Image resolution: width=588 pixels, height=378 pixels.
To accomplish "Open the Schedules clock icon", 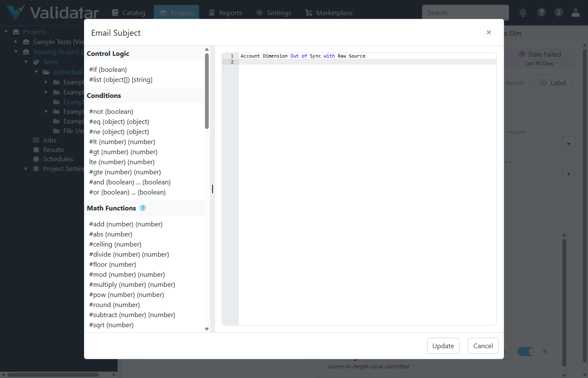I will tap(36, 159).
